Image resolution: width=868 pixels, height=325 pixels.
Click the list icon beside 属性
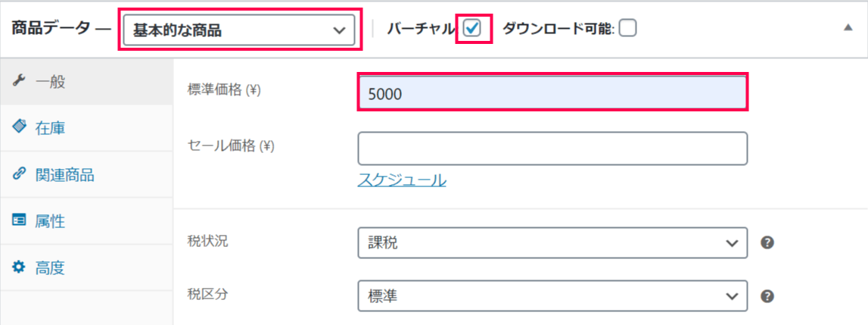coord(19,221)
